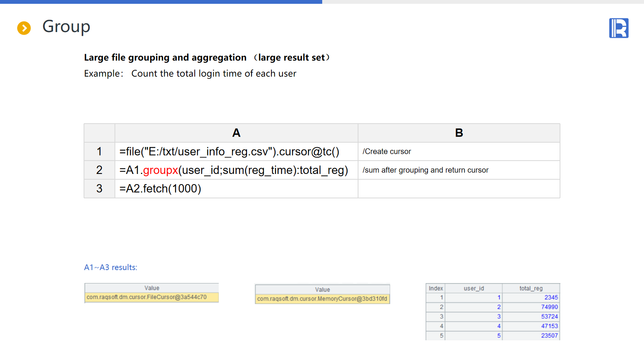The width and height of the screenshot is (644, 362).
Task: Select the total_reg value 74990
Action: click(x=549, y=307)
